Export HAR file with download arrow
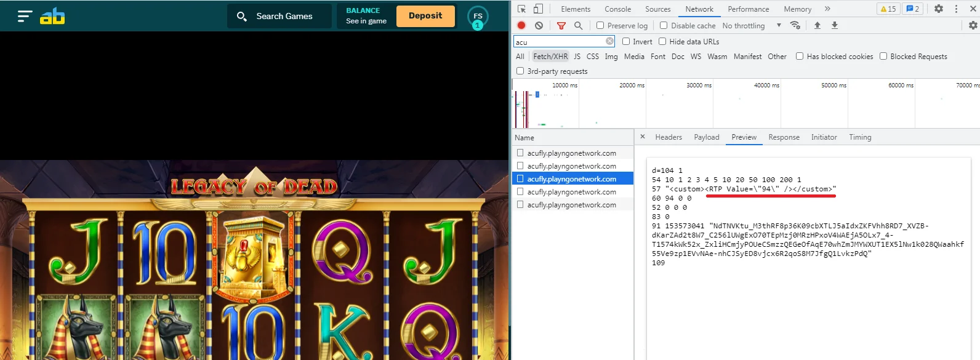Viewport: 980px width, 360px height. 835,25
